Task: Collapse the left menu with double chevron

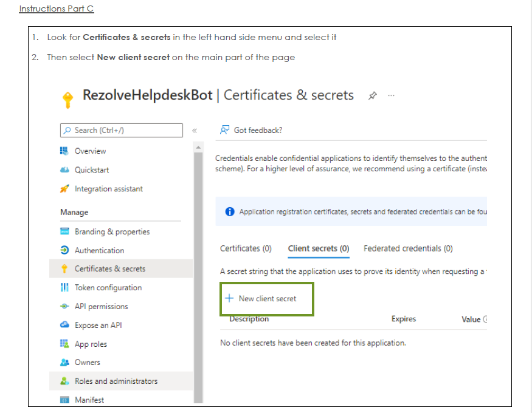Action: tap(195, 131)
